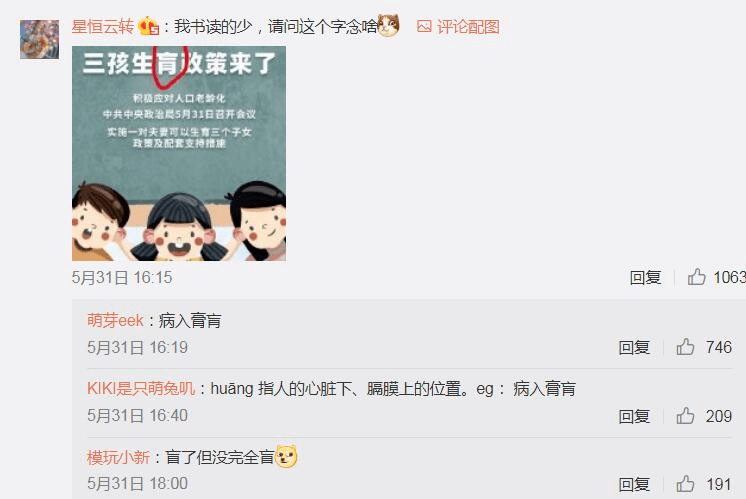The height and width of the screenshot is (499, 746).
Task: Click the doge emoji in 模玩小新's comment
Action: 286,457
